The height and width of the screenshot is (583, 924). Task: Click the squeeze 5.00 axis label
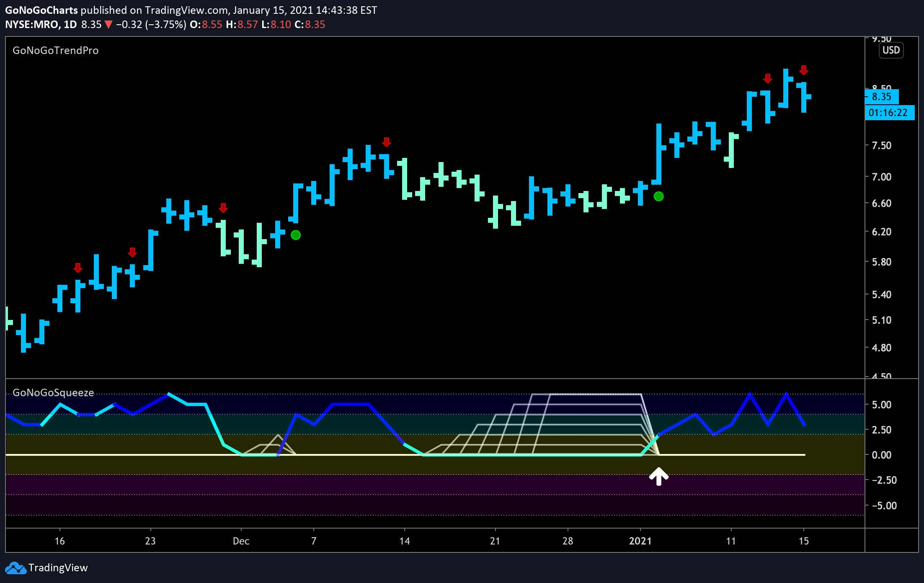(x=882, y=405)
